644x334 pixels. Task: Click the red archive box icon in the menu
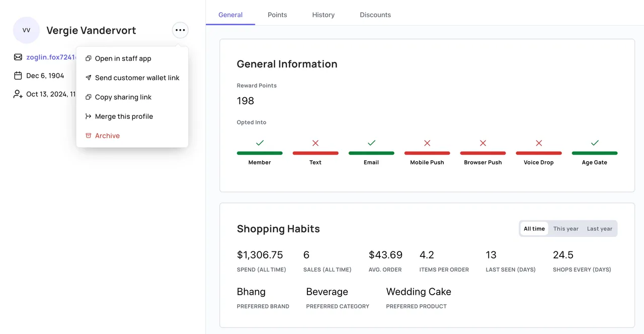coord(88,136)
